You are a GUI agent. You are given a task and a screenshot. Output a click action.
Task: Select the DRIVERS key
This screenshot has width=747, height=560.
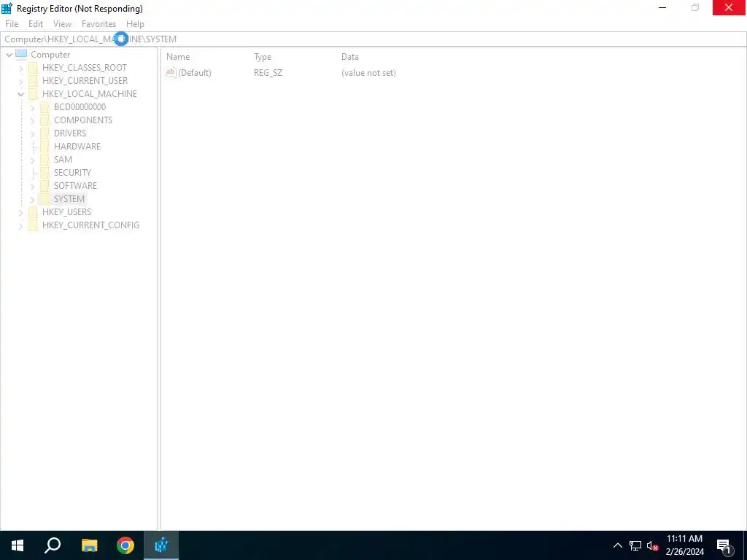pyautogui.click(x=70, y=133)
